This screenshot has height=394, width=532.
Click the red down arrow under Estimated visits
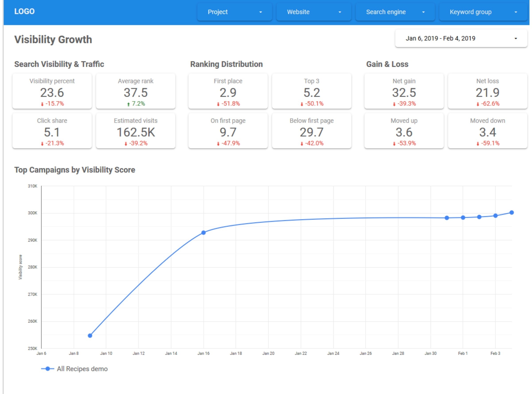(x=126, y=144)
